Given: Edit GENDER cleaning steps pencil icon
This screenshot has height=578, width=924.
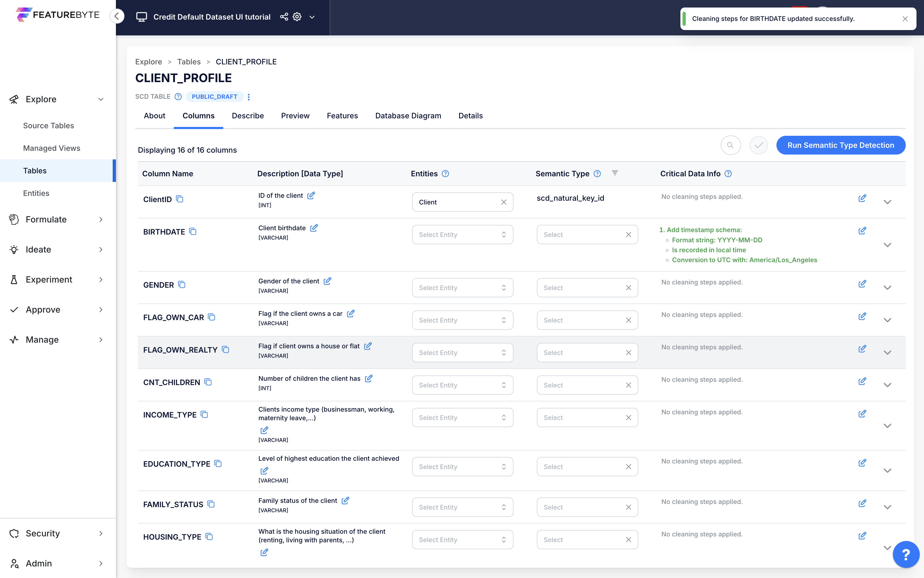Looking at the screenshot, I should 862,284.
